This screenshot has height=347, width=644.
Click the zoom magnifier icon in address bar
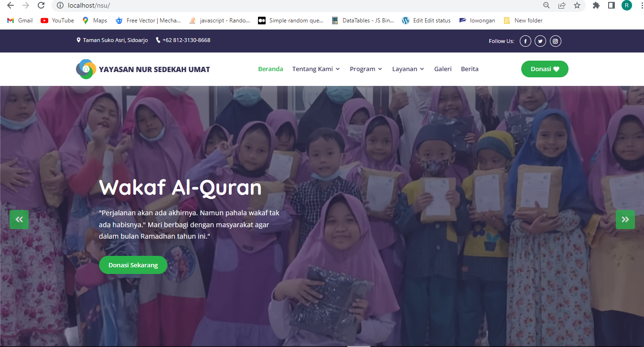547,6
